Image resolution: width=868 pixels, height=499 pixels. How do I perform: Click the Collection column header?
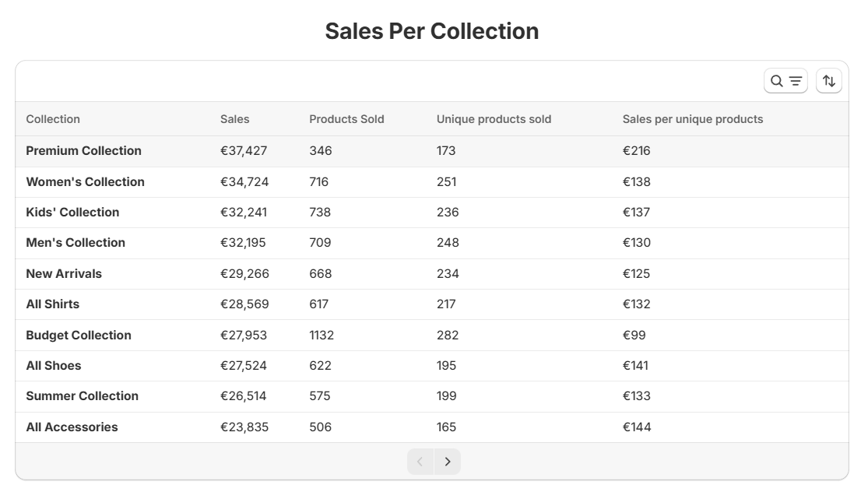coord(53,119)
